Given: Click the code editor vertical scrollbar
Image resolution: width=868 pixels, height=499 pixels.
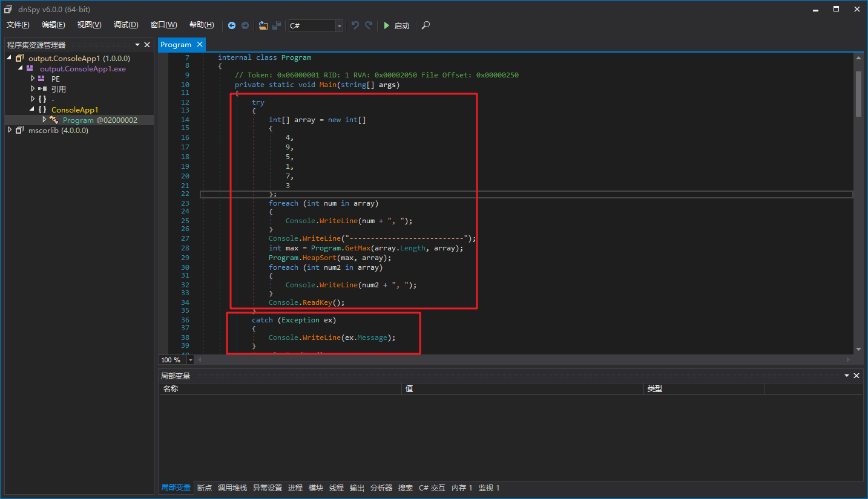Looking at the screenshot, I should (x=858, y=94).
